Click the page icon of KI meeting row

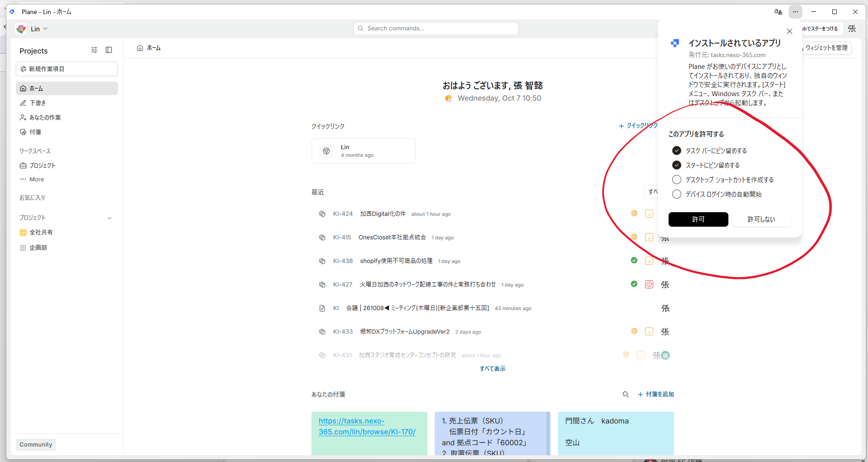click(x=322, y=308)
